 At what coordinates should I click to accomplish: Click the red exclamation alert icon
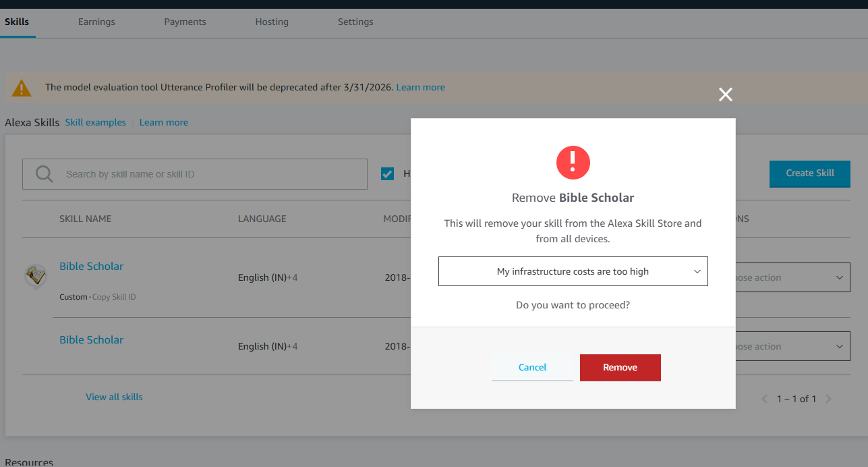pyautogui.click(x=573, y=162)
